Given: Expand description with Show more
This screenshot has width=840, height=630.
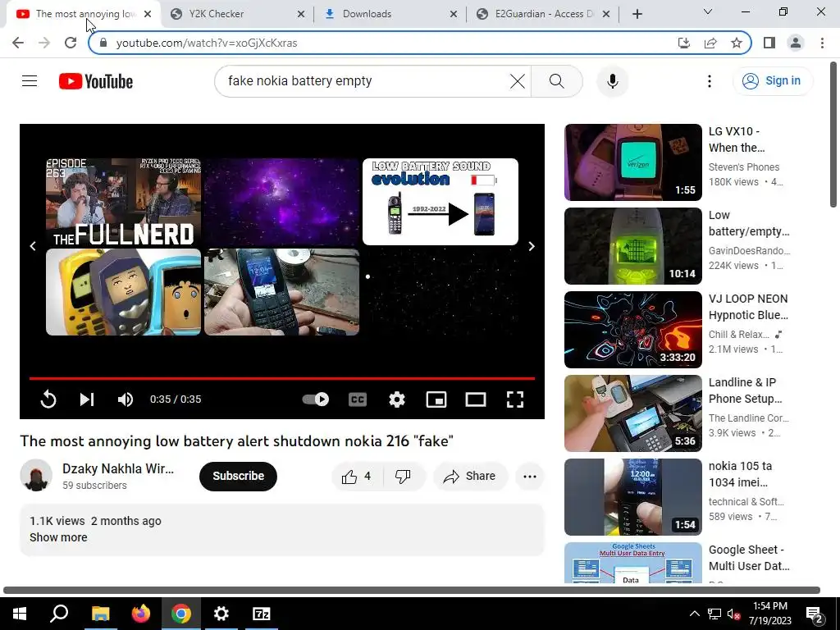Looking at the screenshot, I should (x=58, y=537).
